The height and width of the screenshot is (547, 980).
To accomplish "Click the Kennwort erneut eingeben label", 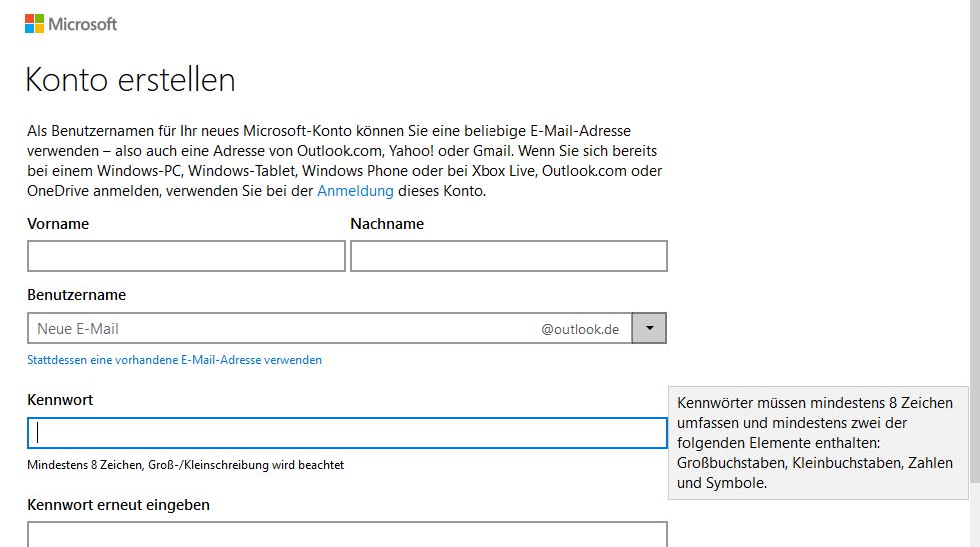I will 118,505.
